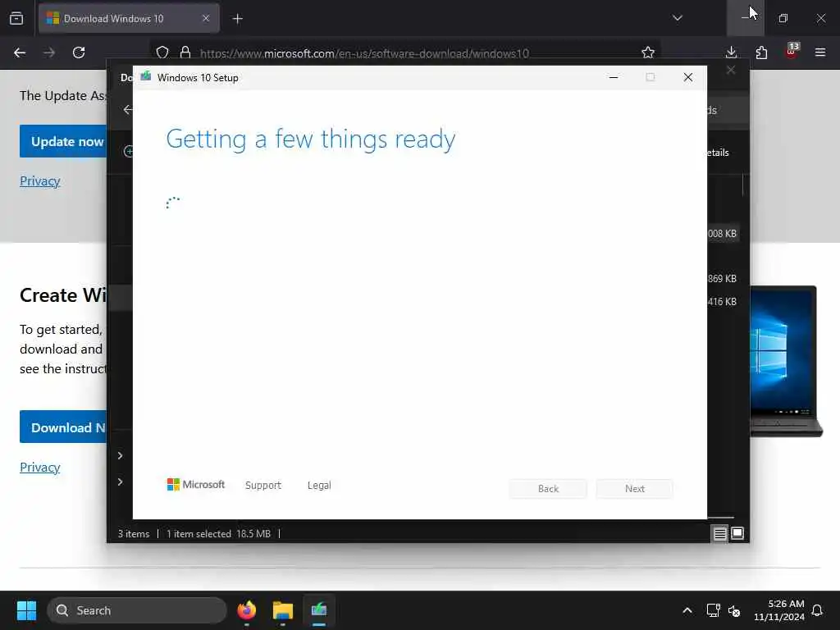840x630 pixels.
Task: Click the Update now button
Action: pyautogui.click(x=63, y=141)
